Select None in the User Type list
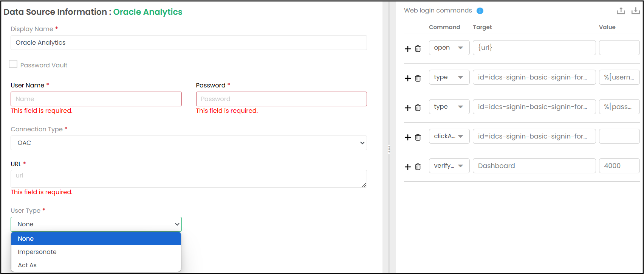The image size is (644, 274). point(96,238)
